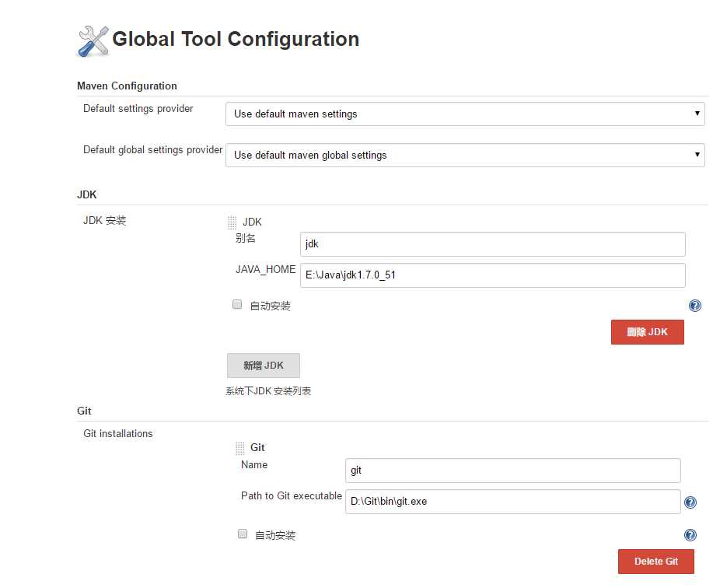
Task: Click the JDK 安装 label
Action: coord(105,221)
